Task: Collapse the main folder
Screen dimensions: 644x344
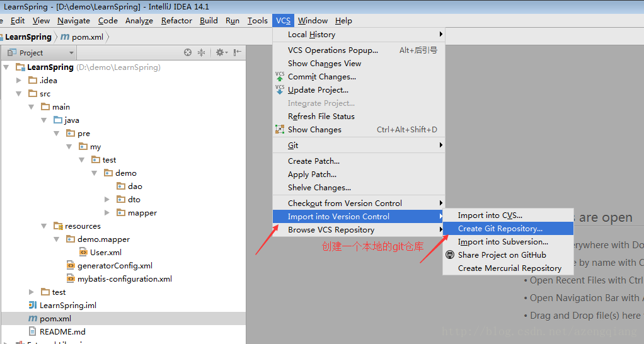Action: pos(32,106)
